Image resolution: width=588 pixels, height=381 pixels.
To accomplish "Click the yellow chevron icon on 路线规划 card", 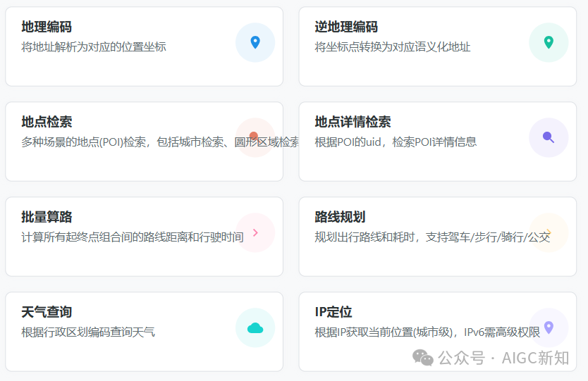I will tap(549, 232).
